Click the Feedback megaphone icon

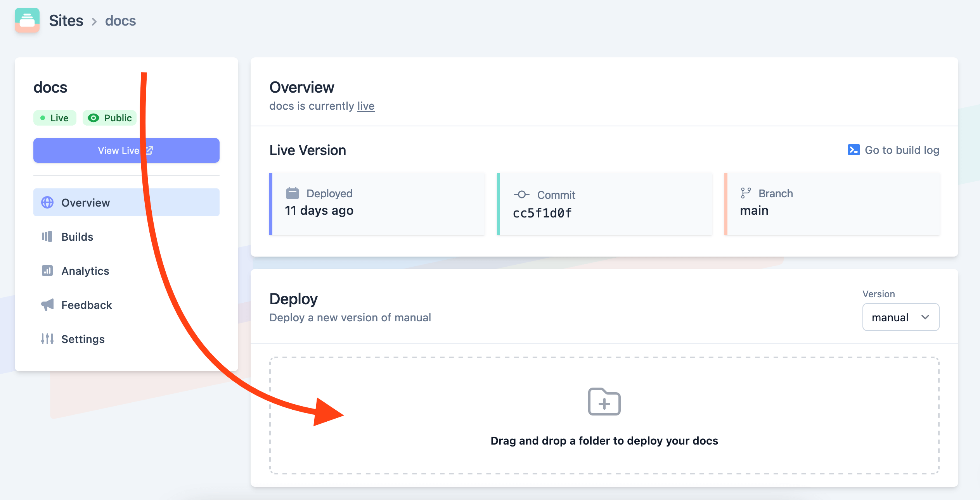(47, 305)
